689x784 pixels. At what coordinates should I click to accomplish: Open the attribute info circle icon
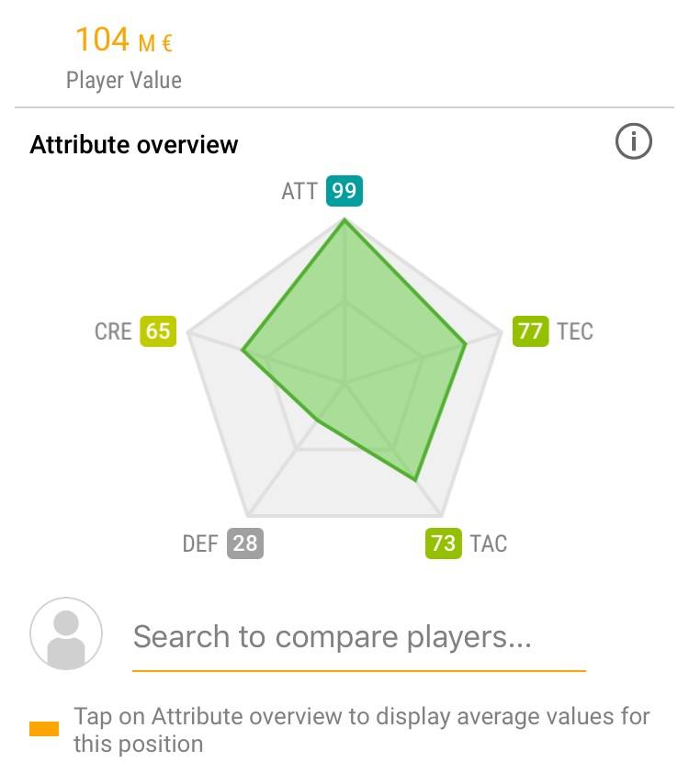634,141
